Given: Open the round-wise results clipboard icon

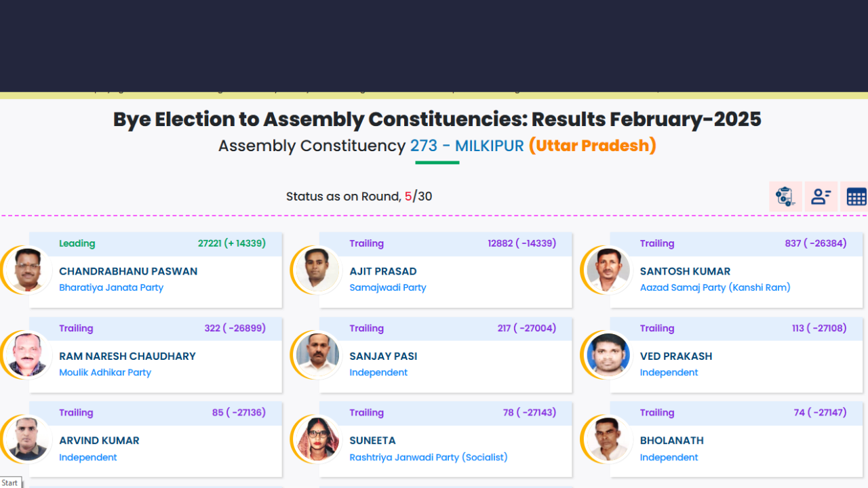Looking at the screenshot, I should (785, 197).
